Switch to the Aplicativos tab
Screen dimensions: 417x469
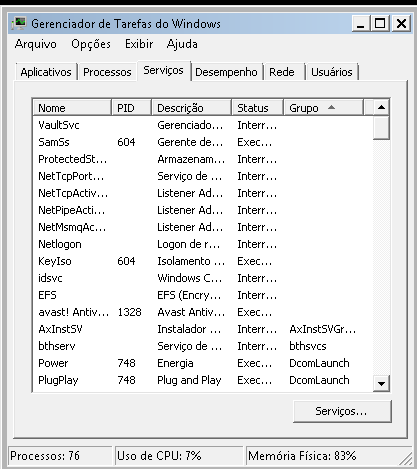tap(46, 72)
